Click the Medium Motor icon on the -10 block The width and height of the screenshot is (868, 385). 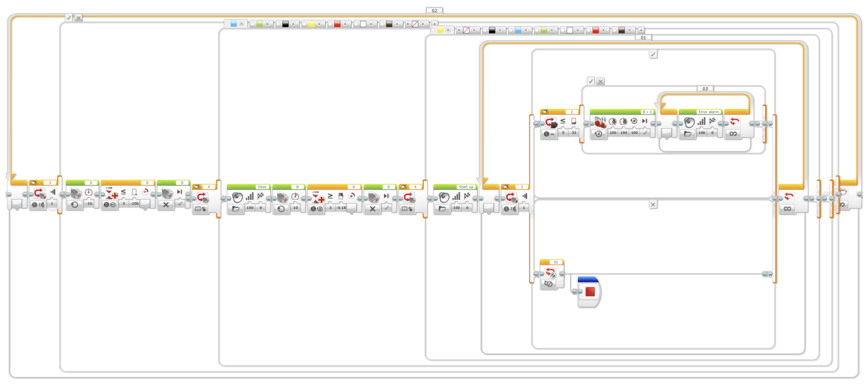pyautogui.click(x=76, y=193)
